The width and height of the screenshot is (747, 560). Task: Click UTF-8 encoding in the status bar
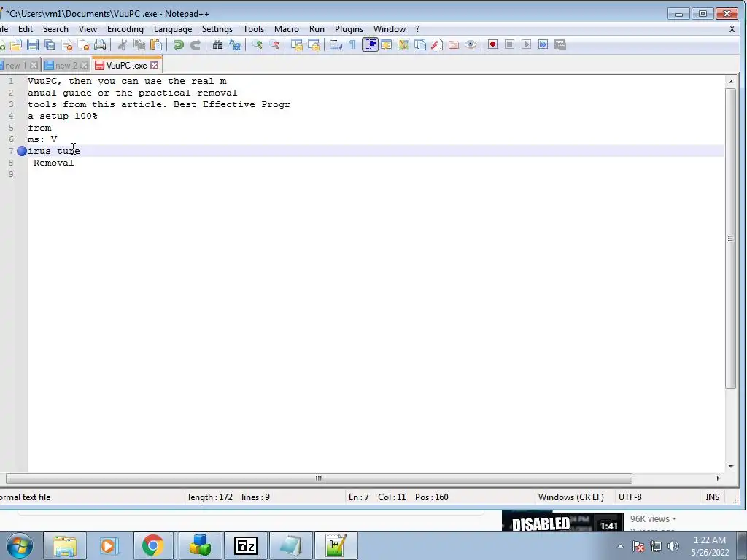click(x=630, y=497)
